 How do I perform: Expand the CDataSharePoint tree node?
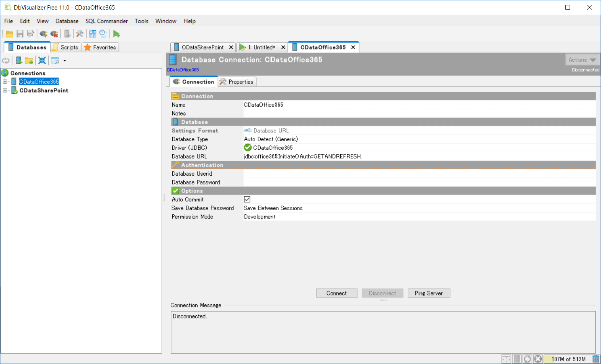click(5, 90)
